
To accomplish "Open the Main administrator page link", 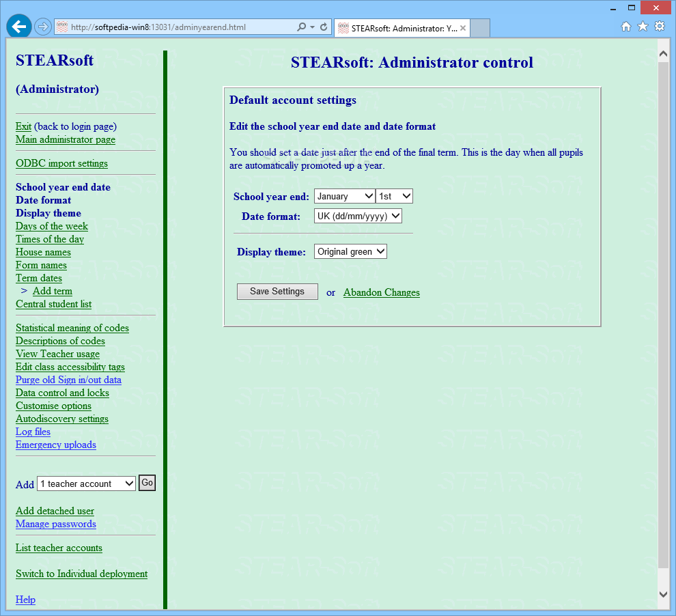I will pyautogui.click(x=66, y=139).
